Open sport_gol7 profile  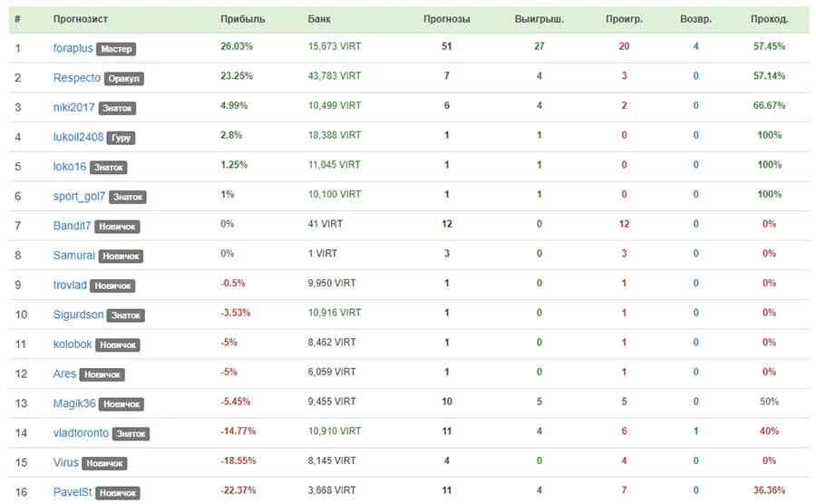[79, 197]
